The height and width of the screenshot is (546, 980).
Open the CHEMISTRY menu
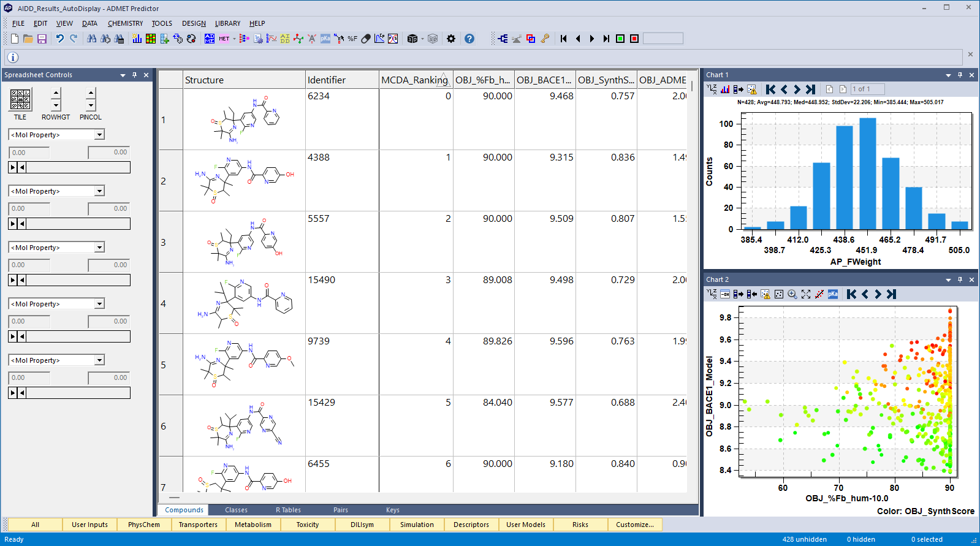125,23
